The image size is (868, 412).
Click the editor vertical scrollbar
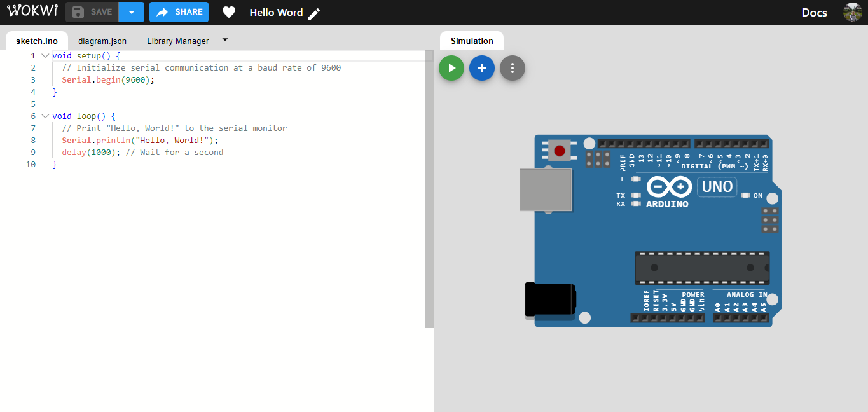pos(429,189)
